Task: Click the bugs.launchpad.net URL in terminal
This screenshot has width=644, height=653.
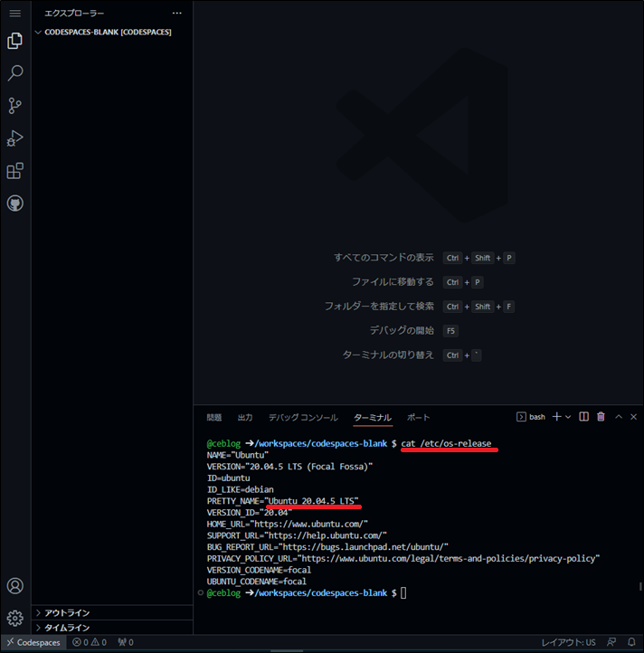Action: click(x=363, y=547)
